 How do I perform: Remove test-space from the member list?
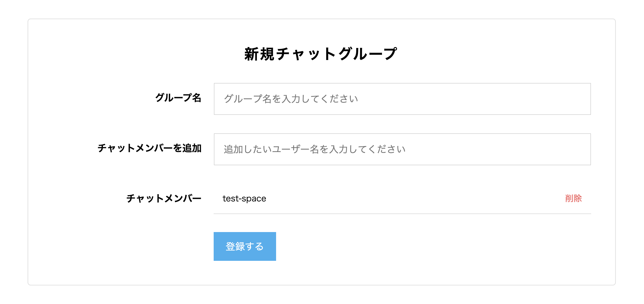[574, 198]
